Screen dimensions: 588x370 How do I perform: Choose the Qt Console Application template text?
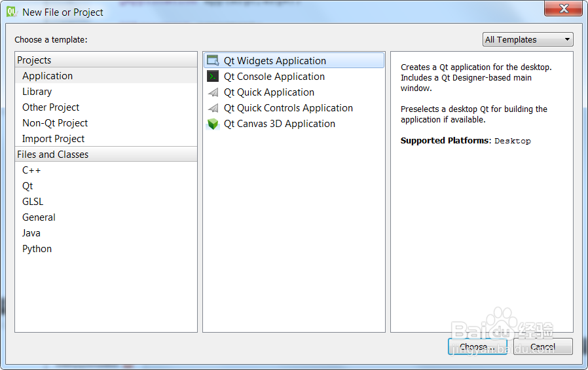(x=274, y=77)
